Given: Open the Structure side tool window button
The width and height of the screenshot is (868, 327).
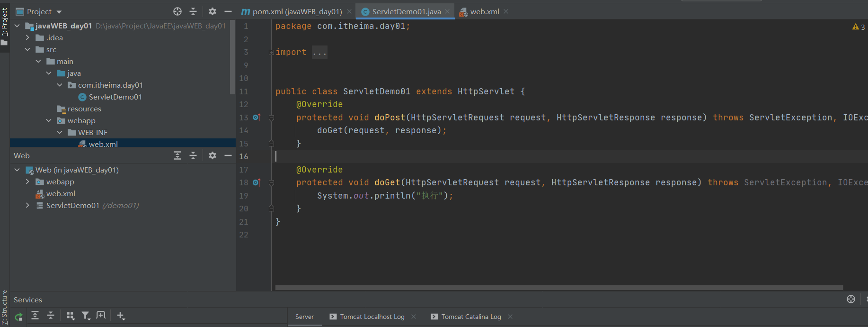Looking at the screenshot, I should tap(5, 308).
